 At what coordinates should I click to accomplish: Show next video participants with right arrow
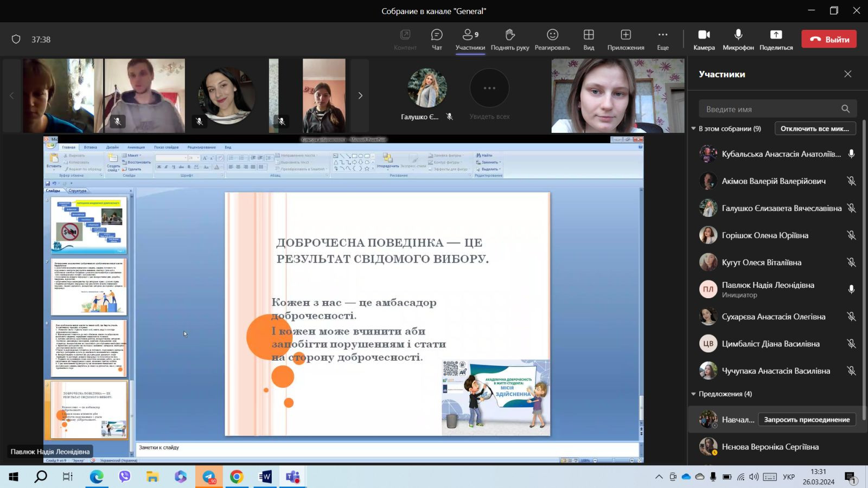(x=360, y=95)
